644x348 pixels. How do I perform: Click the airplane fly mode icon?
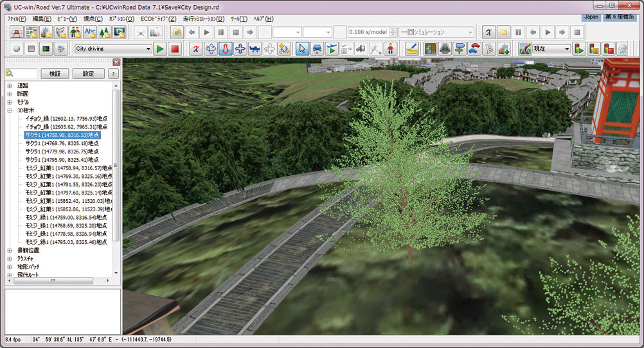[255, 49]
